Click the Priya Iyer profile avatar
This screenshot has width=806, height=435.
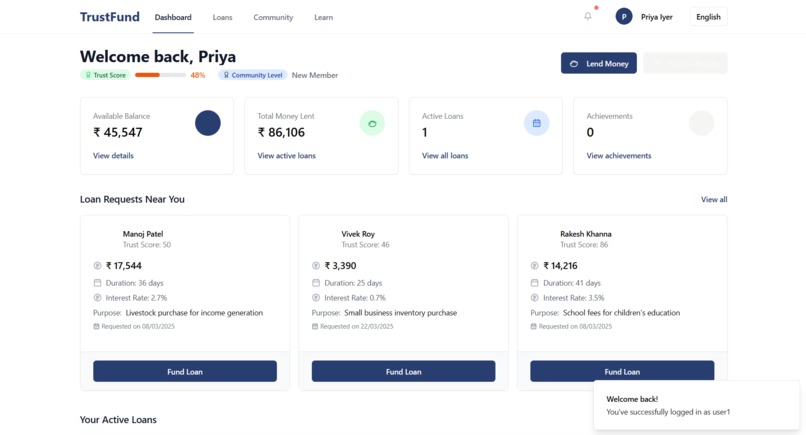pyautogui.click(x=624, y=16)
